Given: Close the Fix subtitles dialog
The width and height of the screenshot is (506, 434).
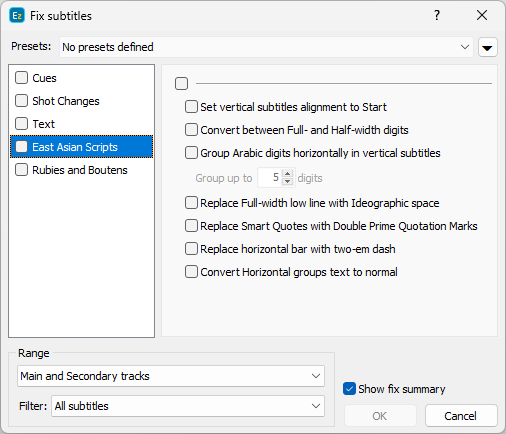Looking at the screenshot, I should (x=482, y=15).
